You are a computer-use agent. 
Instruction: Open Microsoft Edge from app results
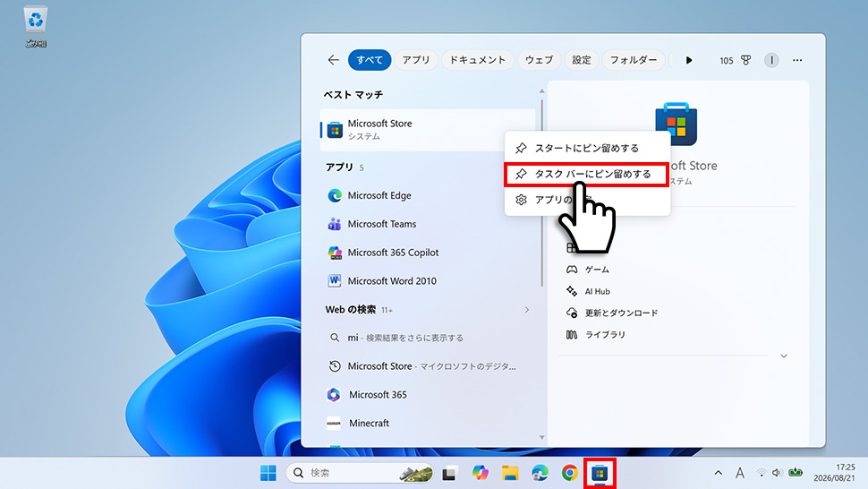[428, 195]
